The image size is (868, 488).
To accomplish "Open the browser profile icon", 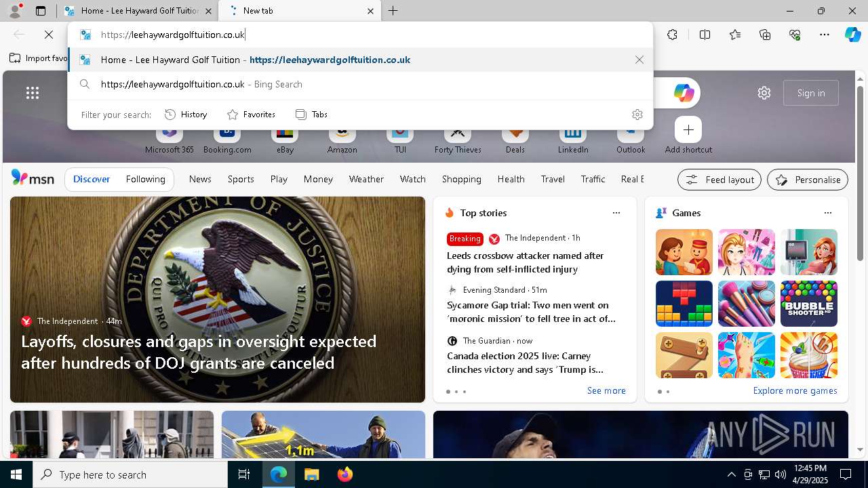I will pos(15,11).
